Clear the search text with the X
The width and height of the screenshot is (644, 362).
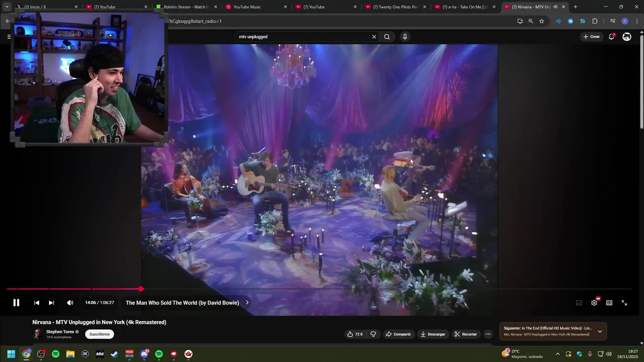374,37
